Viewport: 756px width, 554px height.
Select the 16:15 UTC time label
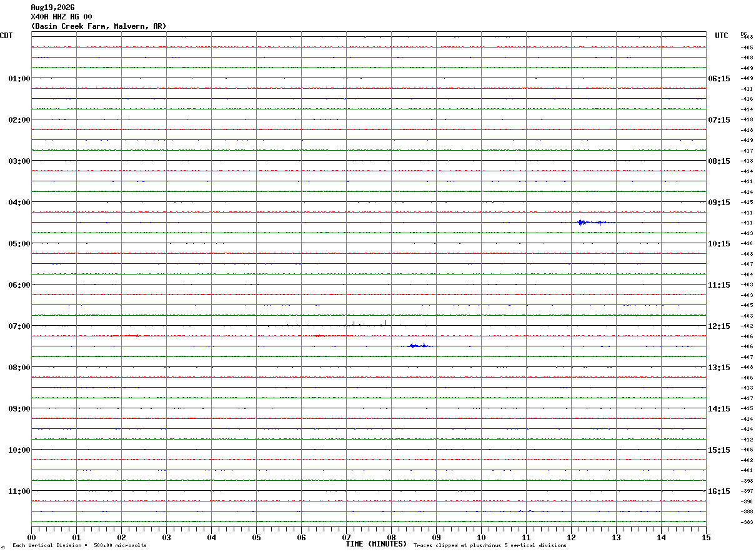(x=719, y=491)
